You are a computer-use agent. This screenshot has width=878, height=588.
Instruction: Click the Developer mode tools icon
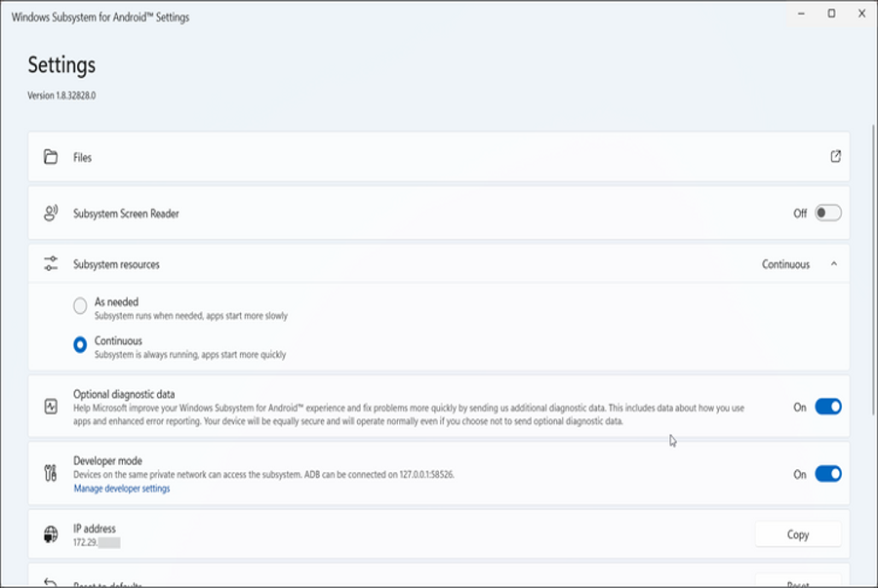51,474
